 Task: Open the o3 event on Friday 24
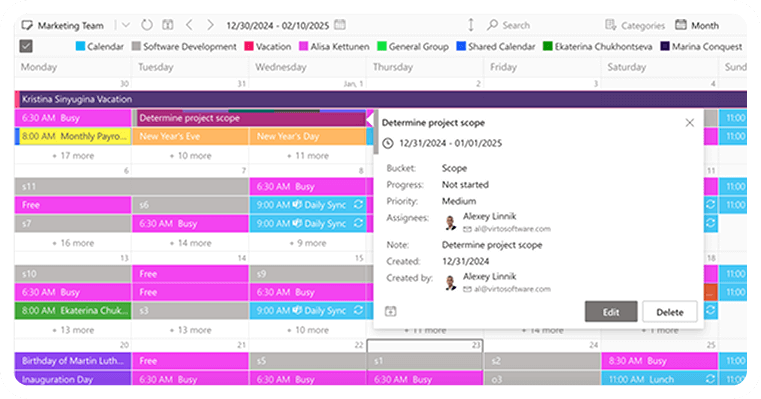tap(543, 379)
